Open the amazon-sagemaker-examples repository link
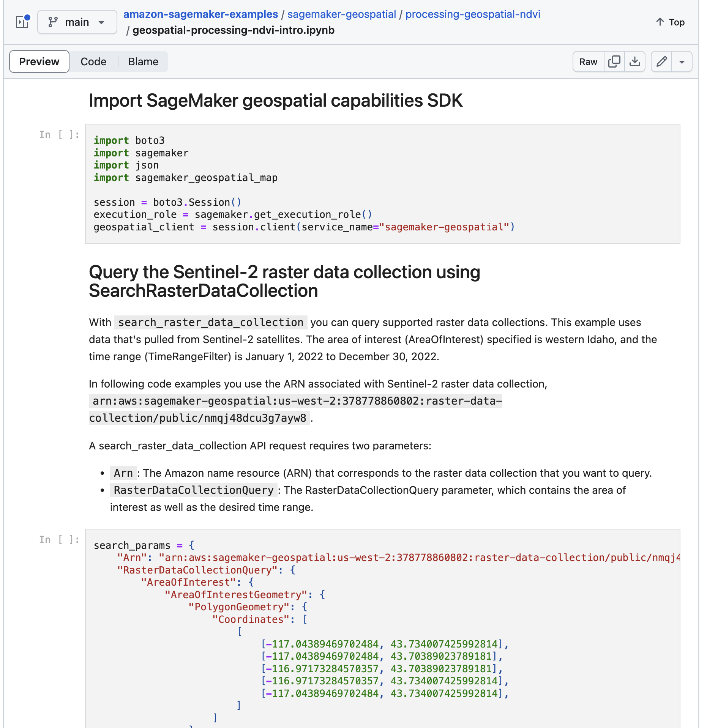This screenshot has width=707, height=728. click(200, 14)
